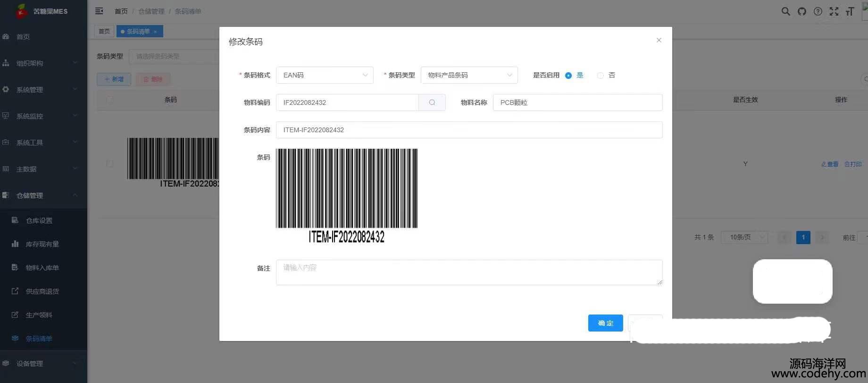Image resolution: width=868 pixels, height=383 pixels.
Task: Click the barcode image in the dialog
Action: pos(347,196)
